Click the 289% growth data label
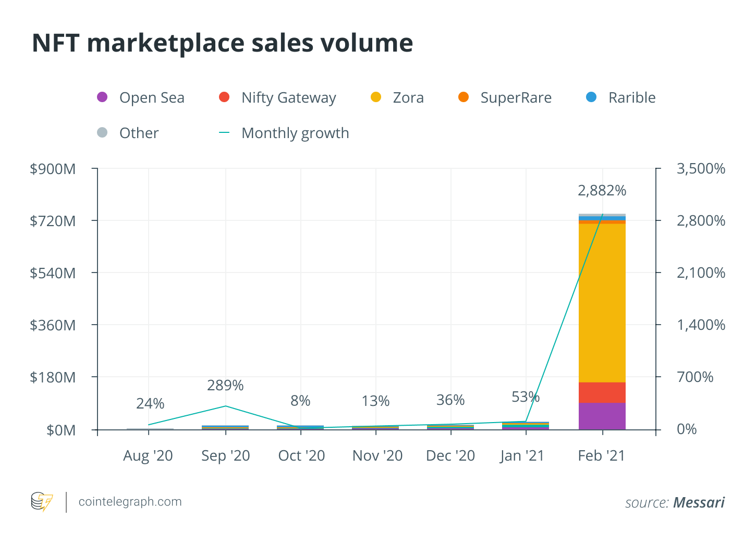756x544 pixels. point(225,386)
